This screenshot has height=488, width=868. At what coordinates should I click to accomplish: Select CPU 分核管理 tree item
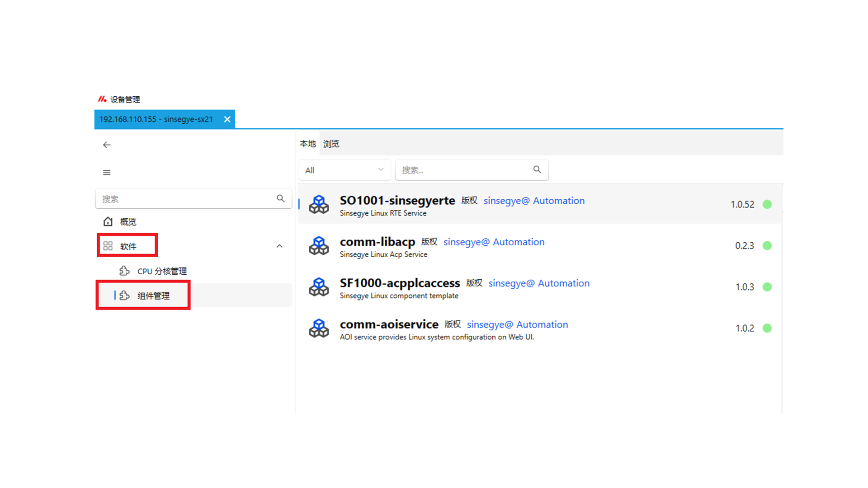(x=162, y=271)
